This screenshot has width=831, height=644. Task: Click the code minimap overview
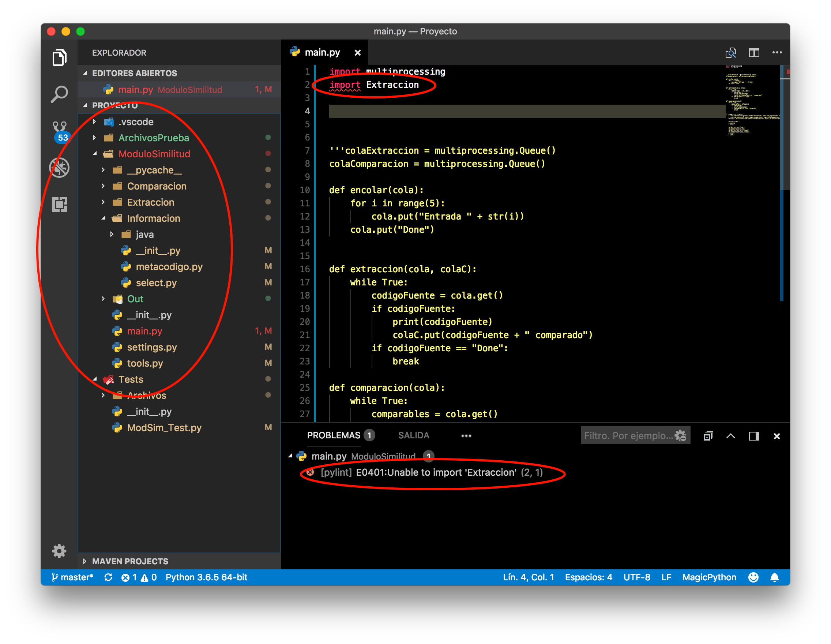(752, 101)
